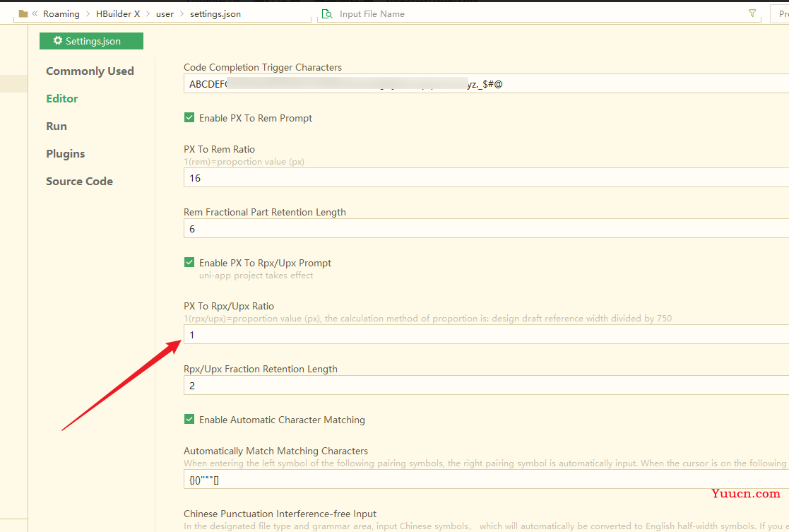Click the chevron between user and settings.json
789x532 pixels.
tap(182, 14)
